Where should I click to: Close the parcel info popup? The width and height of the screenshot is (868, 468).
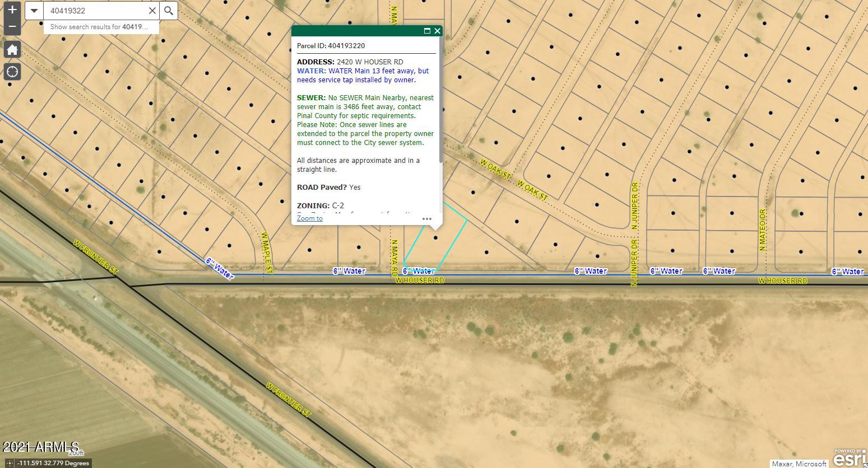tap(437, 31)
